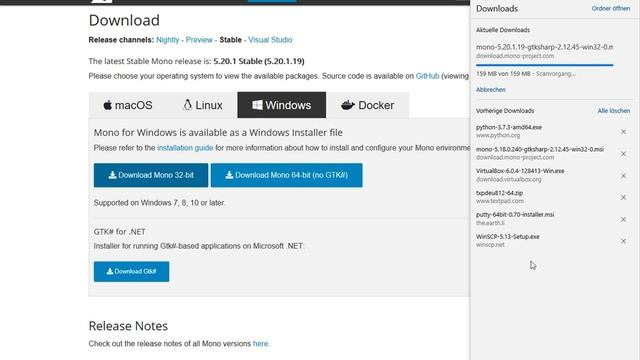Click the 'Release Notes' heading
This screenshot has width=640, height=360.
[128, 326]
